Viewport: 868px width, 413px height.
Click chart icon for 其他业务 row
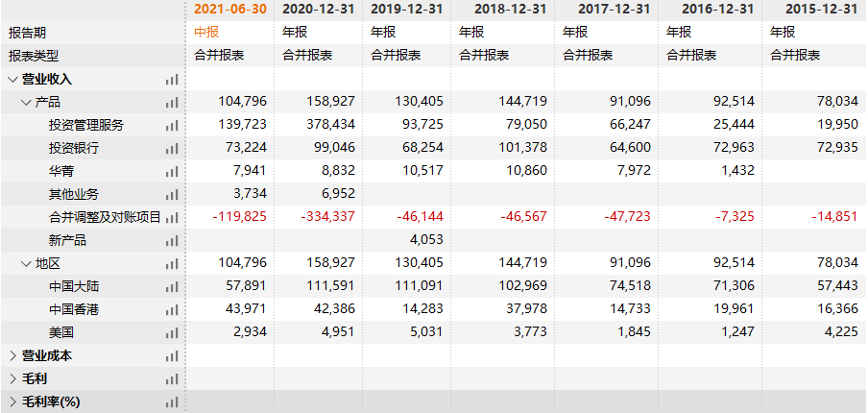[x=173, y=195]
